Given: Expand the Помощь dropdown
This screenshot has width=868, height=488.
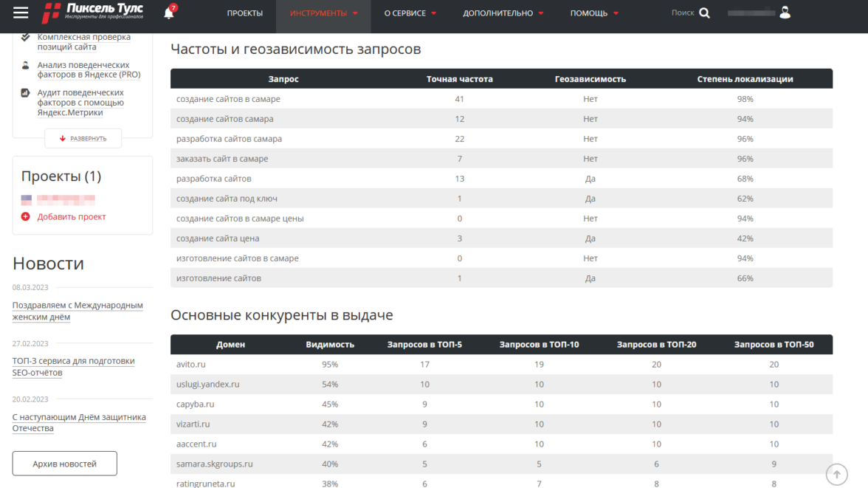Looking at the screenshot, I should [594, 13].
